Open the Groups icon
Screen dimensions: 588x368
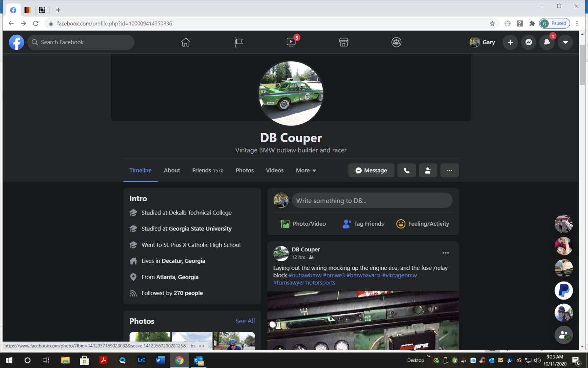(x=396, y=42)
